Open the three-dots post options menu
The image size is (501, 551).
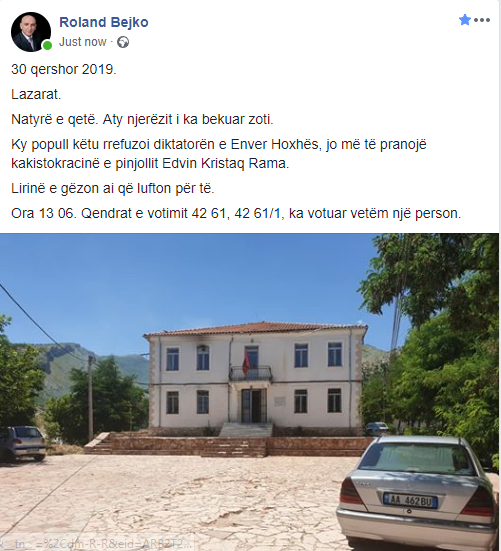(x=482, y=20)
